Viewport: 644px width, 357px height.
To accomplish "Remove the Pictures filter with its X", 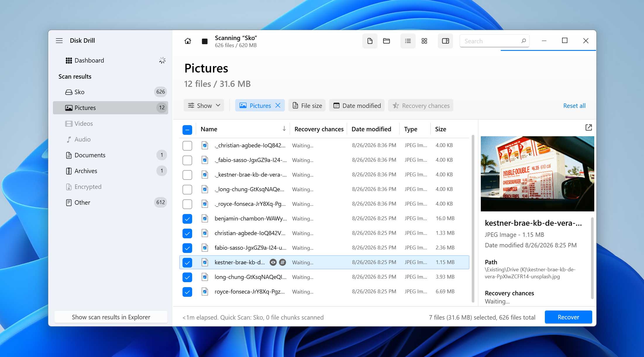I will (x=278, y=106).
